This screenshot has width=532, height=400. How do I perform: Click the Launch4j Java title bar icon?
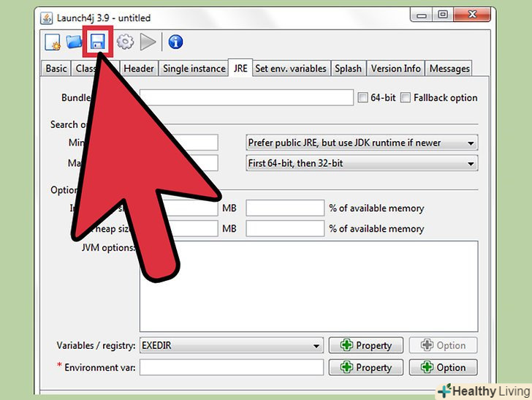[x=47, y=18]
